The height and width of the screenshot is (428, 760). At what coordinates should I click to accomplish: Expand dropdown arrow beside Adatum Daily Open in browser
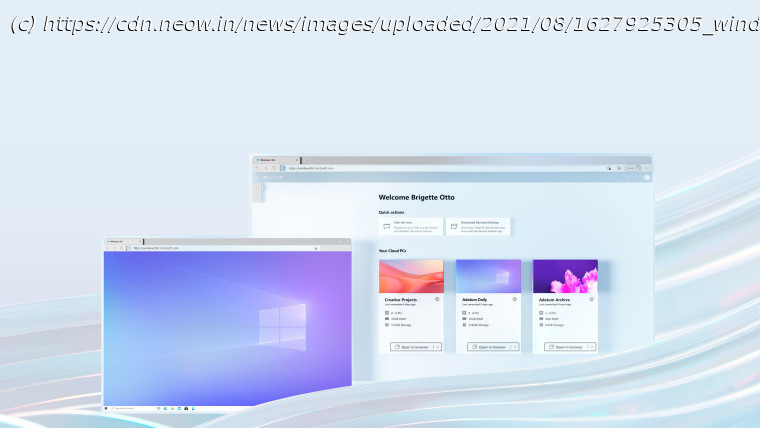pyautogui.click(x=515, y=347)
